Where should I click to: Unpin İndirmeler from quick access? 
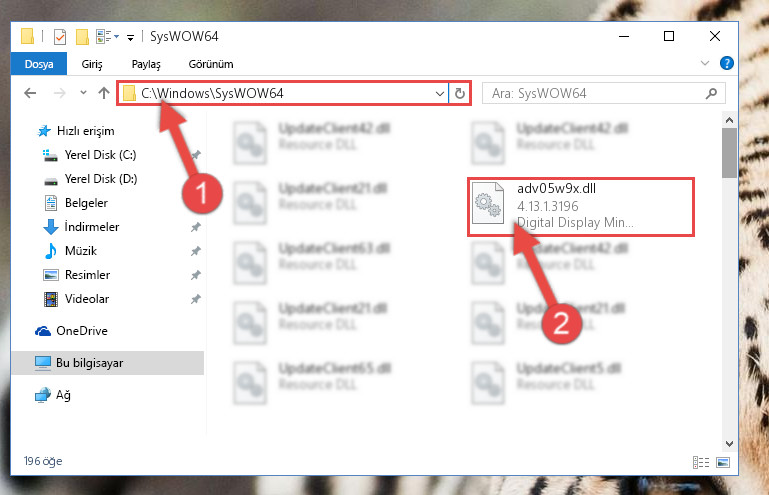(x=196, y=227)
